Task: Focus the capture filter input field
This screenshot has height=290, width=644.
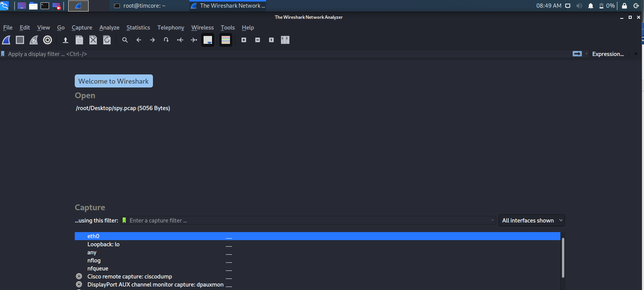Action: tap(309, 221)
